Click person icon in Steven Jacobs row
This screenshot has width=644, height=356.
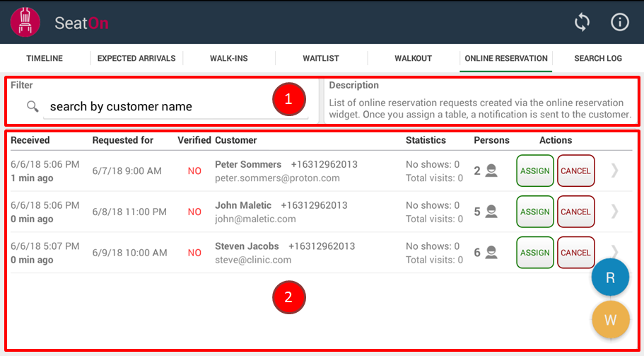coord(491,253)
